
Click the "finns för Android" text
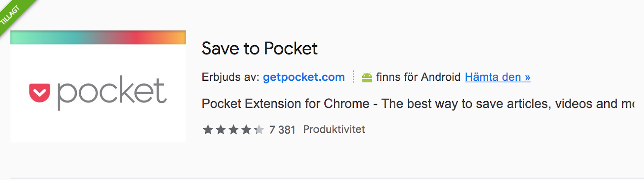click(418, 77)
